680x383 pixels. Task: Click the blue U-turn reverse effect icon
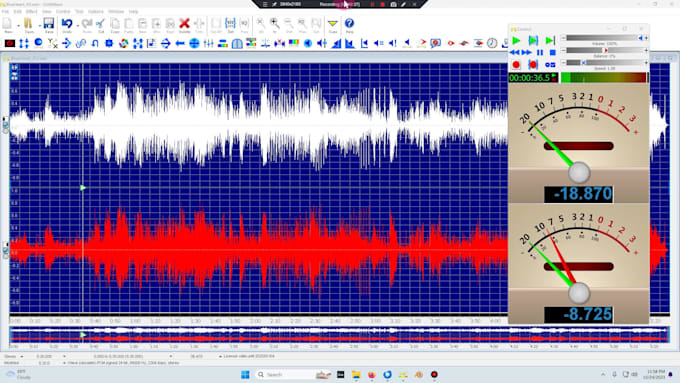click(95, 43)
